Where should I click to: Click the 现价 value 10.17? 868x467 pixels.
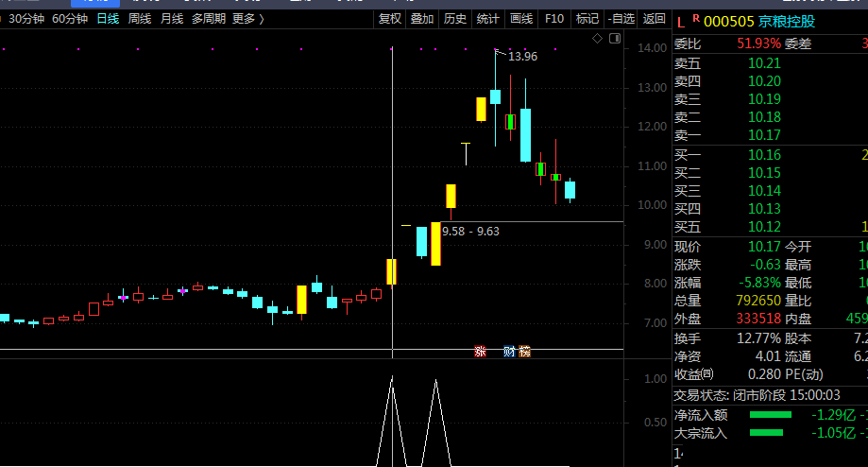pyautogui.click(x=764, y=247)
